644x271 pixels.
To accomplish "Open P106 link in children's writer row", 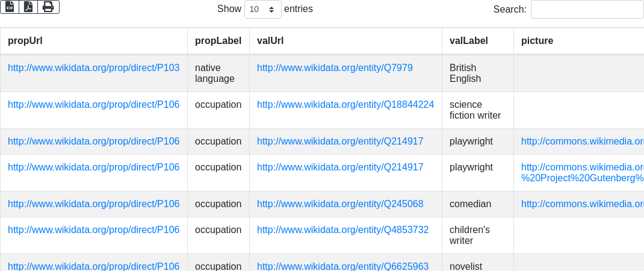I will tap(93, 230).
